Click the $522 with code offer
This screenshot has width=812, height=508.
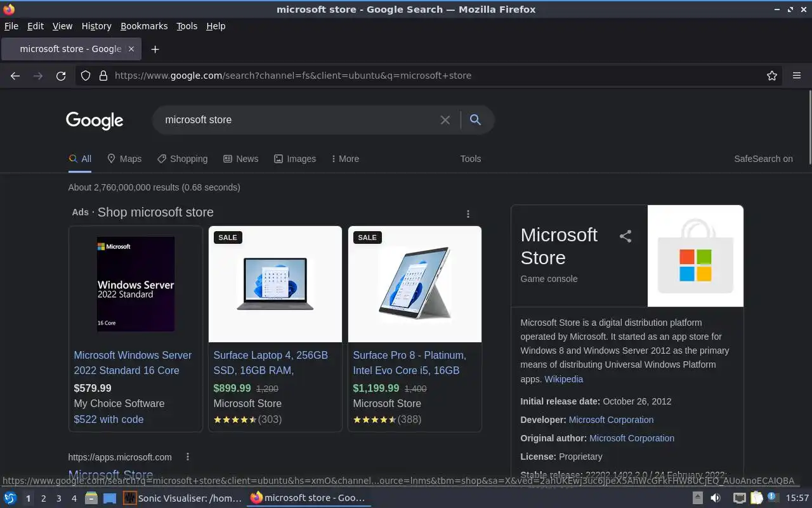(x=108, y=419)
